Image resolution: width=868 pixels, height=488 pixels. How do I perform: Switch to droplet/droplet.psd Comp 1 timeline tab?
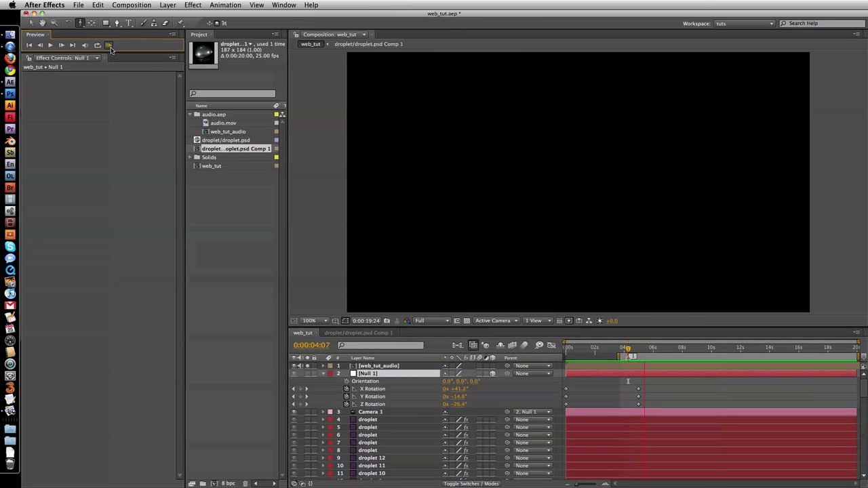[x=358, y=333]
